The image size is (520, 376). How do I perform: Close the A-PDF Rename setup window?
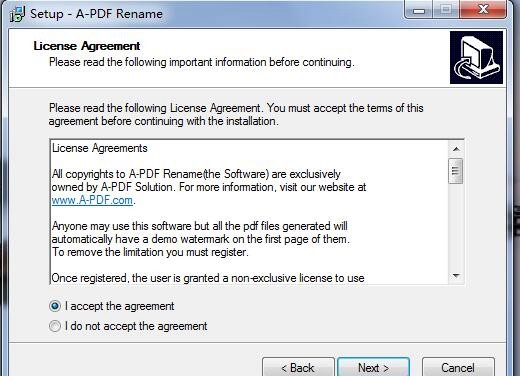[483, 10]
